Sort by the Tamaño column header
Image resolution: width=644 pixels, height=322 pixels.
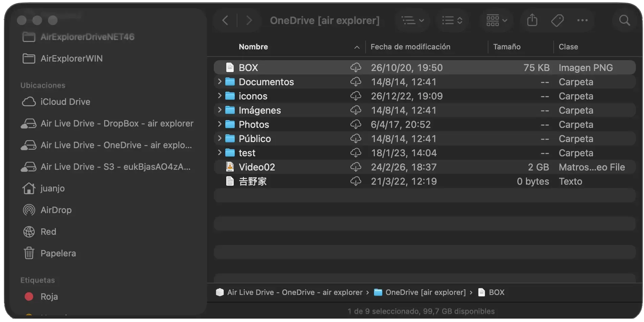[507, 47]
